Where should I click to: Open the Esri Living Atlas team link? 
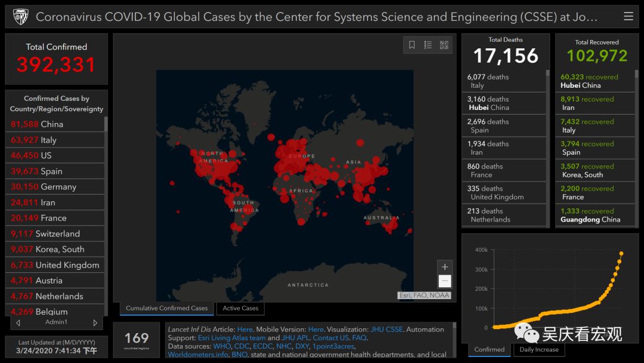pos(231,338)
